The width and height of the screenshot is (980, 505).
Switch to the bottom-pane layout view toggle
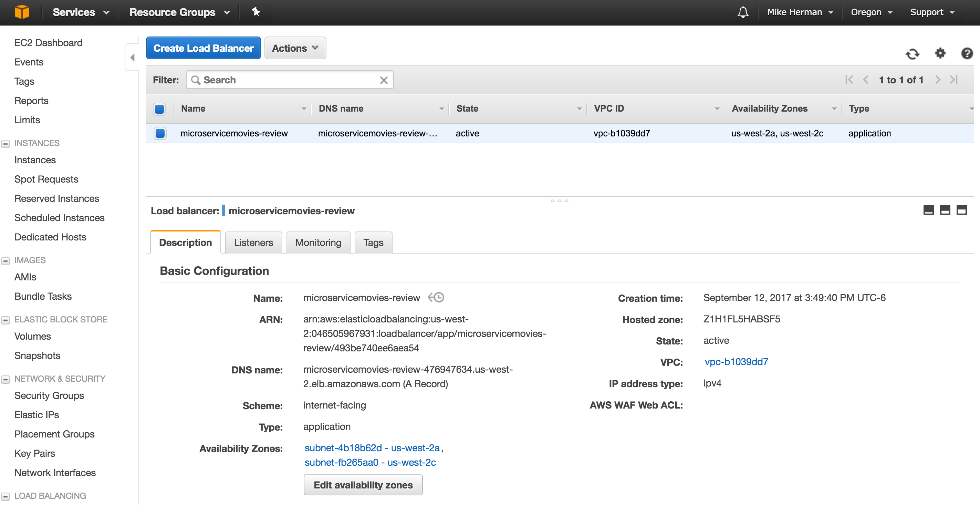[945, 210]
